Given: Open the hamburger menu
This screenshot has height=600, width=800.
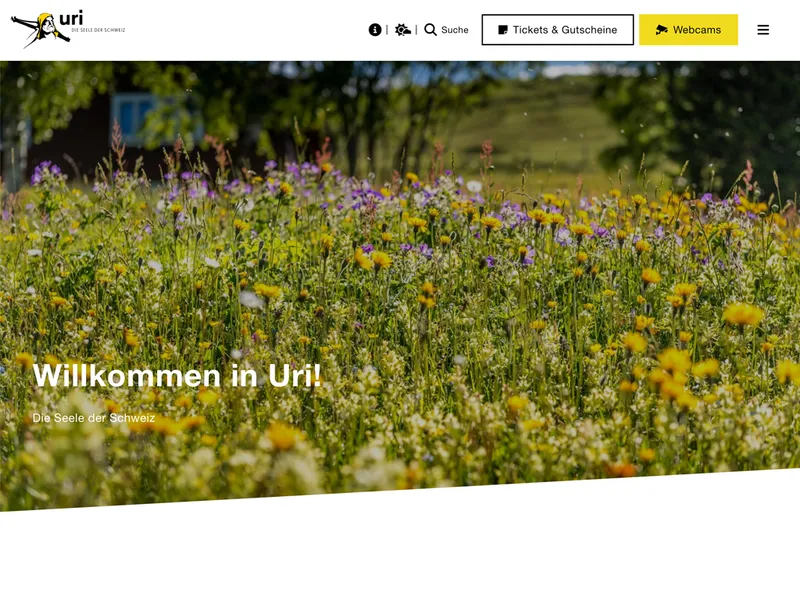Looking at the screenshot, I should tap(763, 30).
